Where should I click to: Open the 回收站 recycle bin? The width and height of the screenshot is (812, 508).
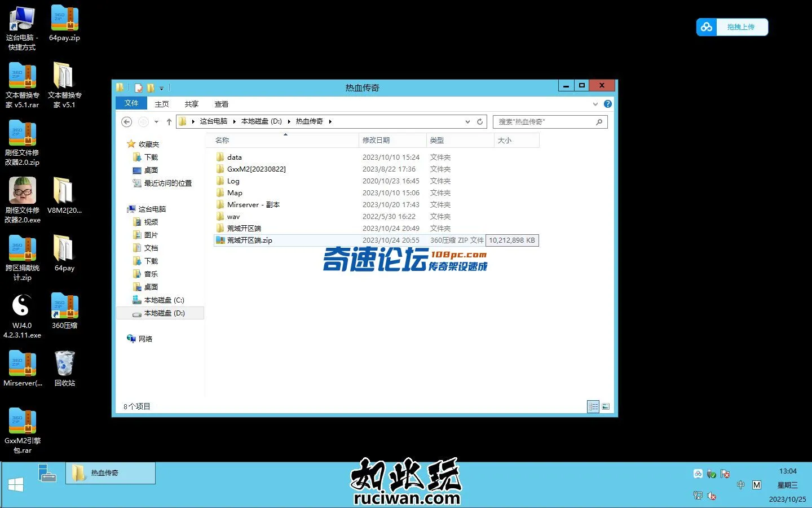(64, 369)
